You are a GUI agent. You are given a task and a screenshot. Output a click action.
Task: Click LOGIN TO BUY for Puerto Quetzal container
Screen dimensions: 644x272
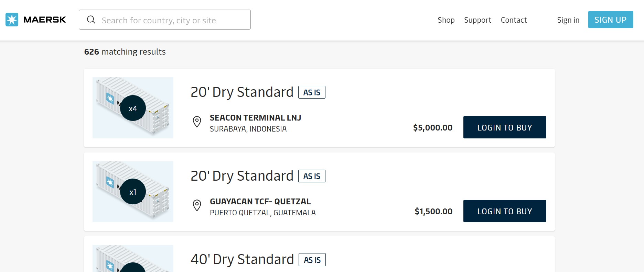[505, 211]
